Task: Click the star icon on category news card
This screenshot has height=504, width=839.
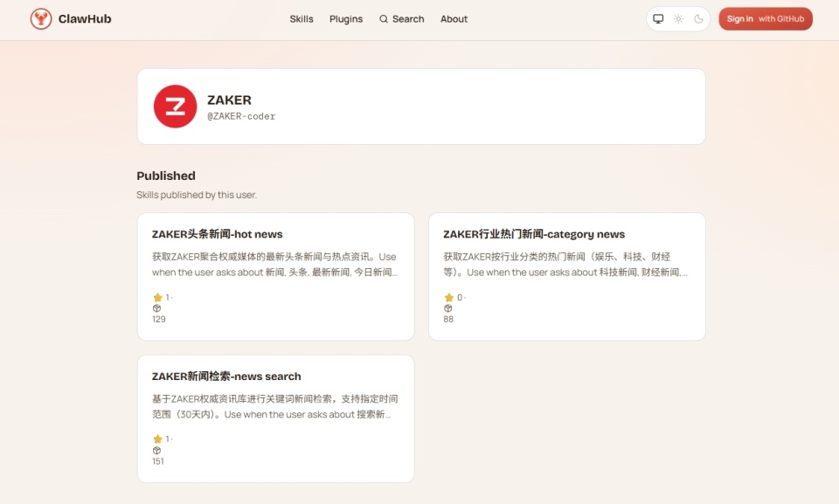Action: (x=448, y=297)
